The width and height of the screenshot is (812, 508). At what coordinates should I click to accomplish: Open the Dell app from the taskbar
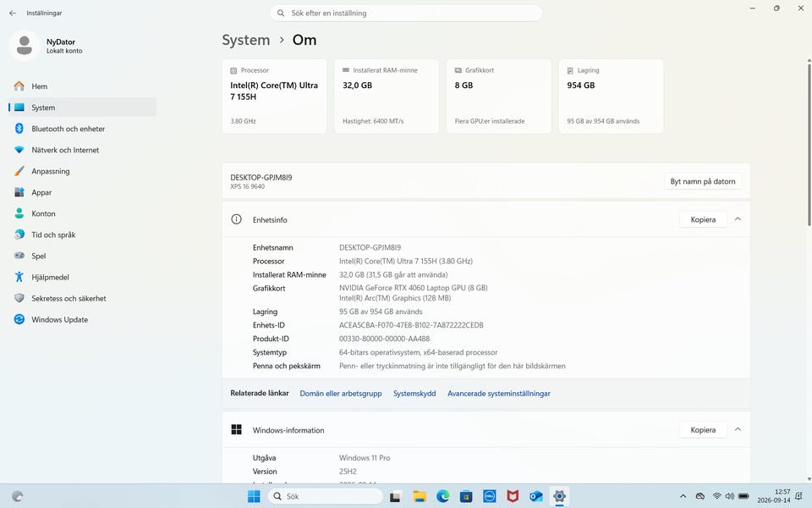click(490, 496)
